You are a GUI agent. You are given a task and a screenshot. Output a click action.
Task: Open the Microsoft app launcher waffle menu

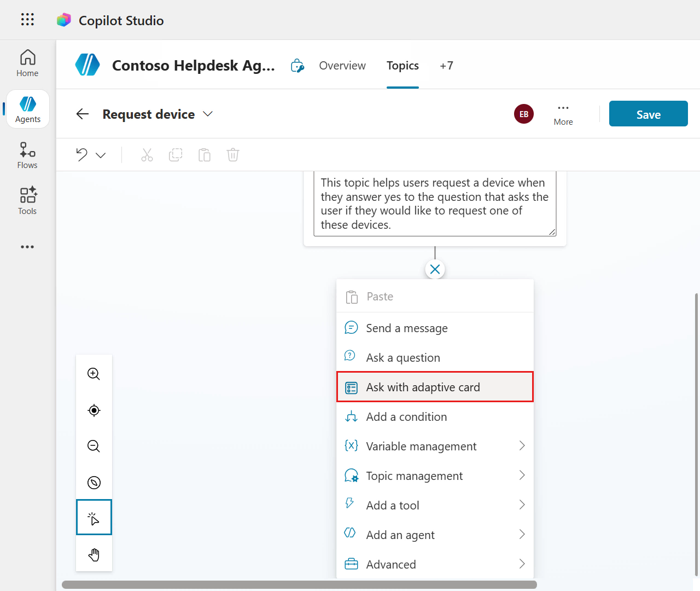pos(27,19)
